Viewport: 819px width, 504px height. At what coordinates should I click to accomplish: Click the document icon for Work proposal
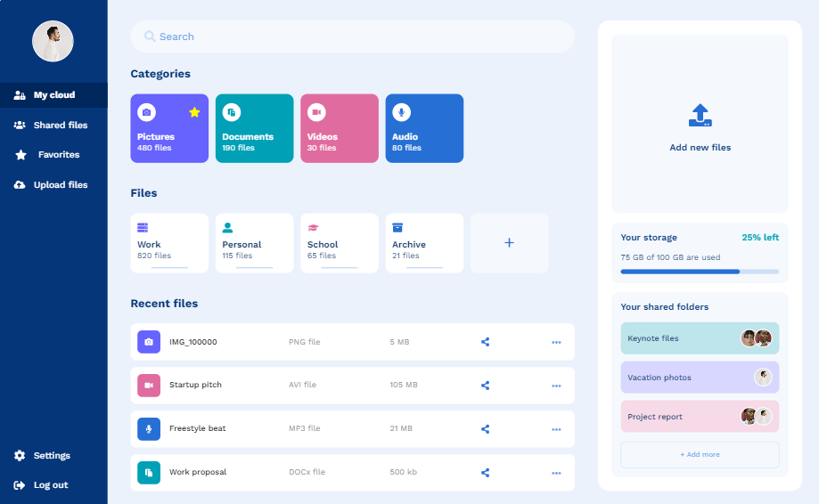(149, 473)
